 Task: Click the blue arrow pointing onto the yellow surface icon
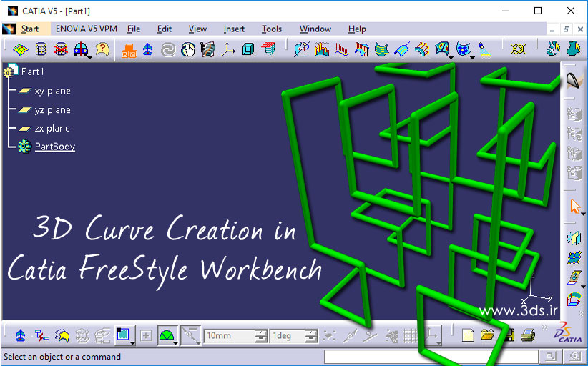pyautogui.click(x=574, y=277)
